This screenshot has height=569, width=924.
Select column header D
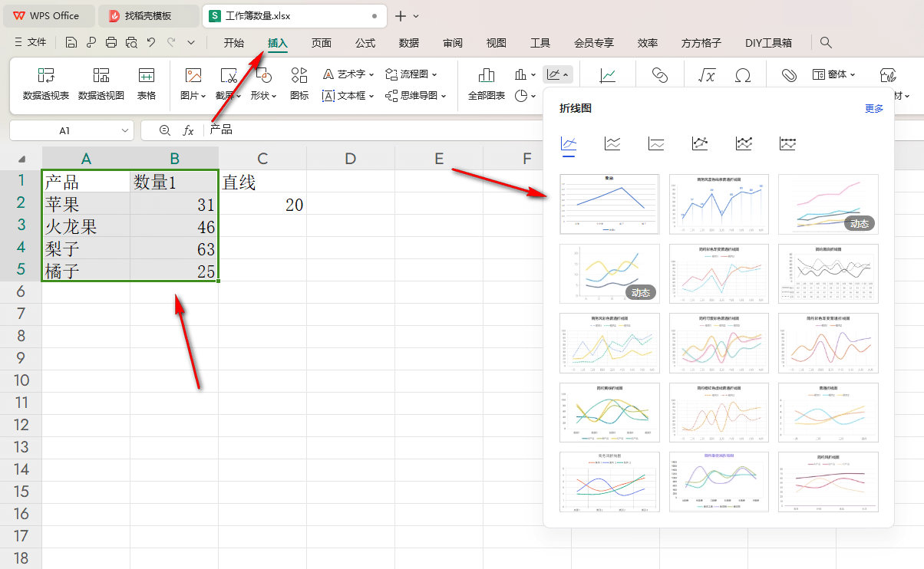(x=351, y=159)
